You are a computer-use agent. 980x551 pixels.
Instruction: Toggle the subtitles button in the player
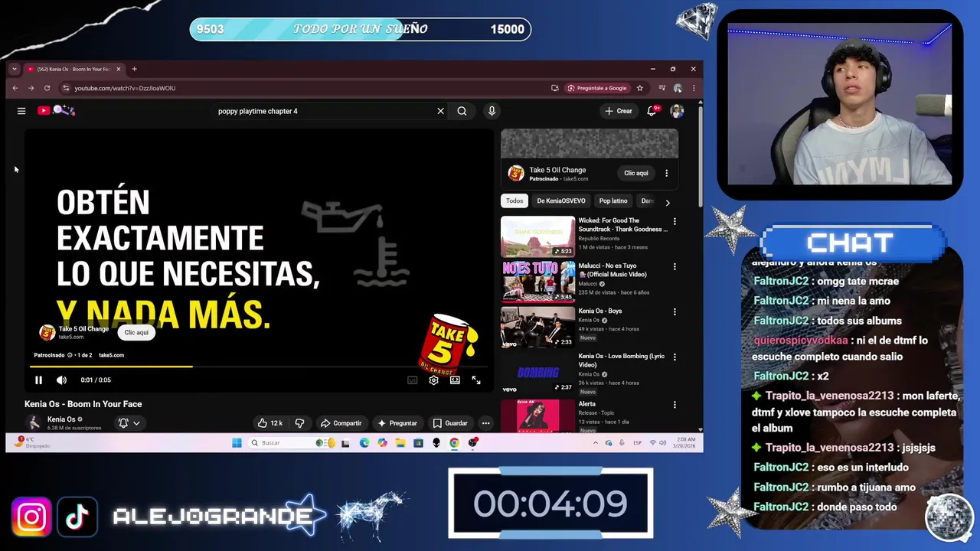pos(413,380)
